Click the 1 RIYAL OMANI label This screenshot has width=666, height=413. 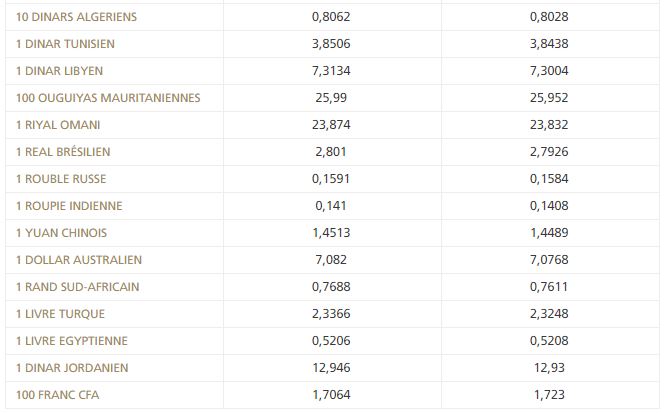click(x=58, y=125)
